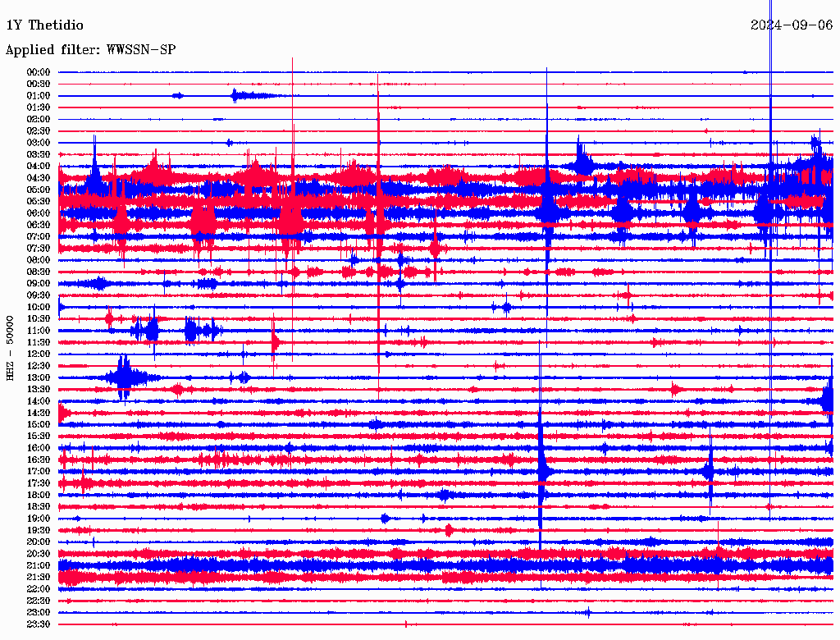Select the 07:00 time label

(x=39, y=237)
